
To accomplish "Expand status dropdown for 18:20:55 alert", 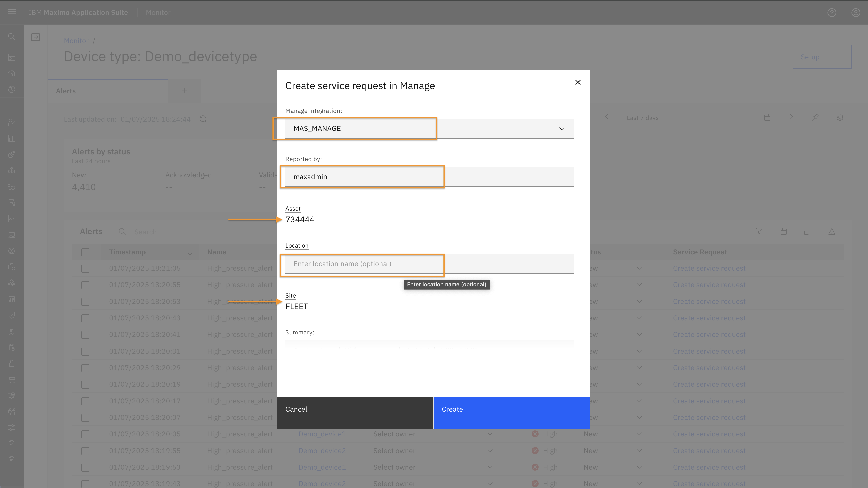I will click(x=639, y=285).
